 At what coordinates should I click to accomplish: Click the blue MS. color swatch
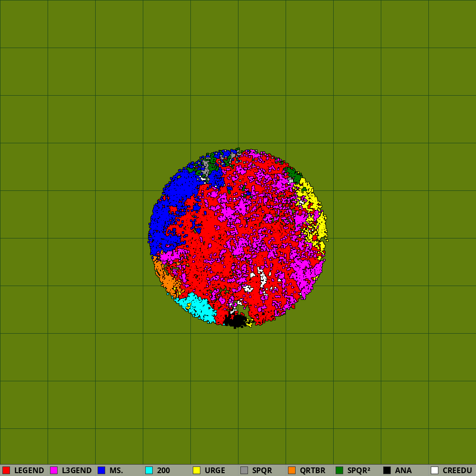(101, 470)
